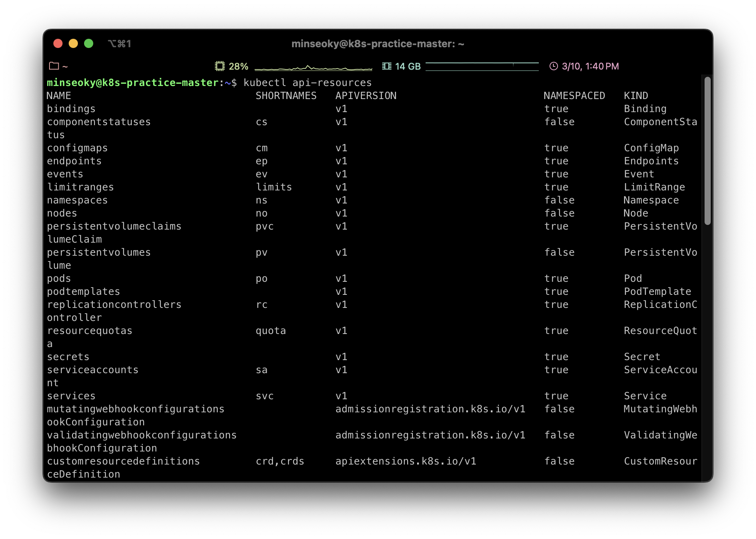This screenshot has height=539, width=756.
Task: Click the CPU chip icon
Action: [220, 66]
